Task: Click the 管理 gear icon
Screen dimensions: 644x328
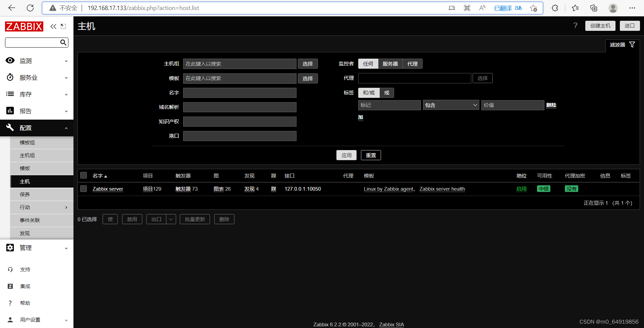Action: [10, 248]
